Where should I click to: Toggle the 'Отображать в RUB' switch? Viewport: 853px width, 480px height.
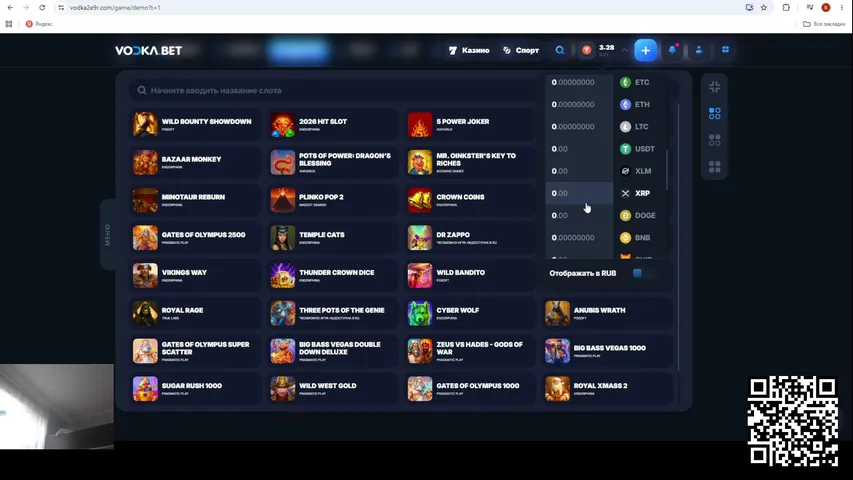pos(644,273)
